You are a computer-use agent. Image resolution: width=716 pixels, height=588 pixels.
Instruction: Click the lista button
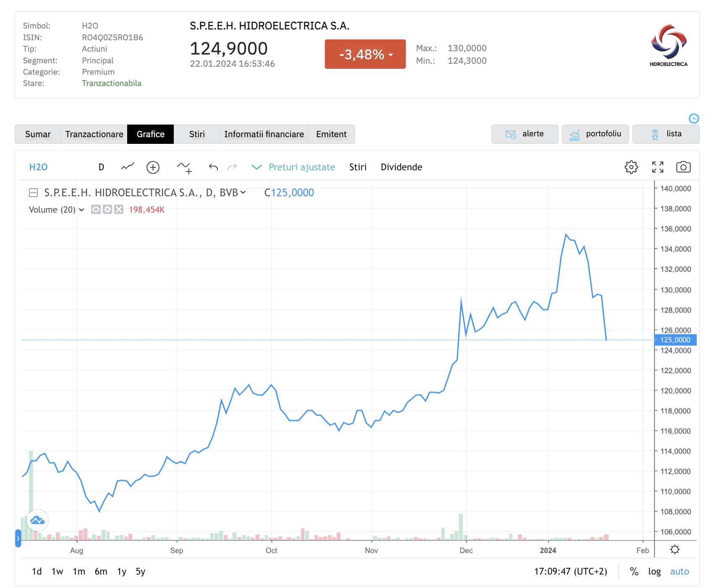pos(666,134)
